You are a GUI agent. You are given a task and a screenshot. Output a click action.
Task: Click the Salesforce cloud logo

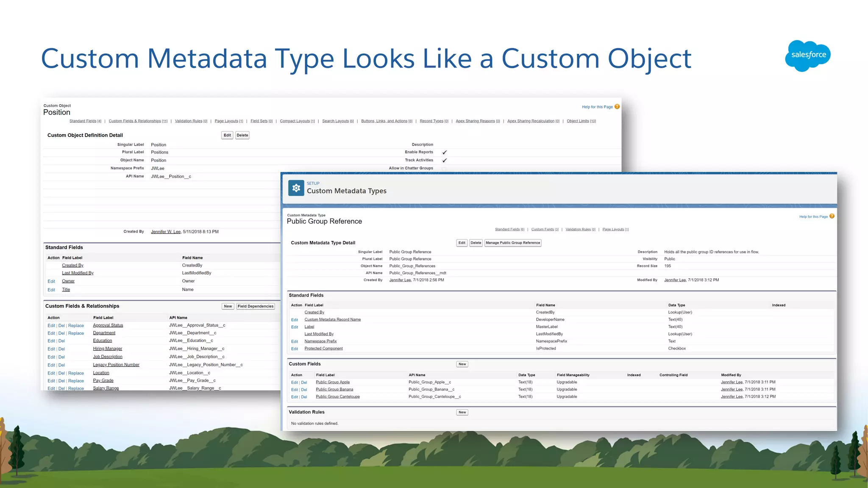[808, 55]
